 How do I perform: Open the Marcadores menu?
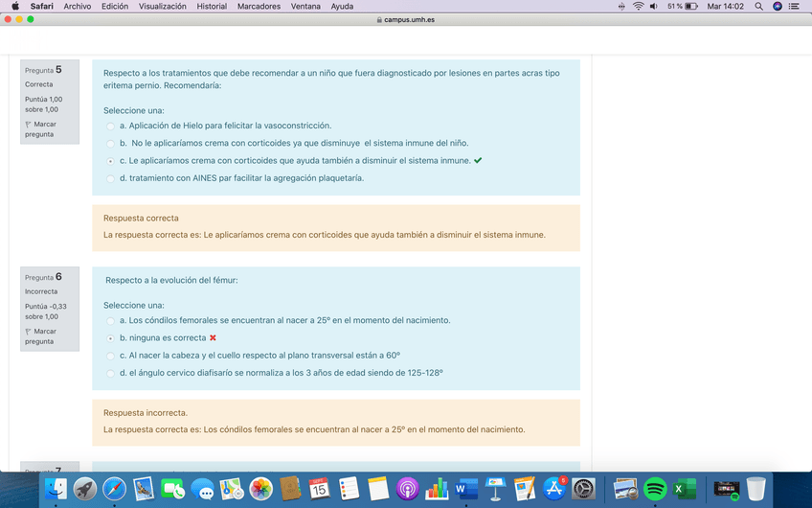[259, 6]
